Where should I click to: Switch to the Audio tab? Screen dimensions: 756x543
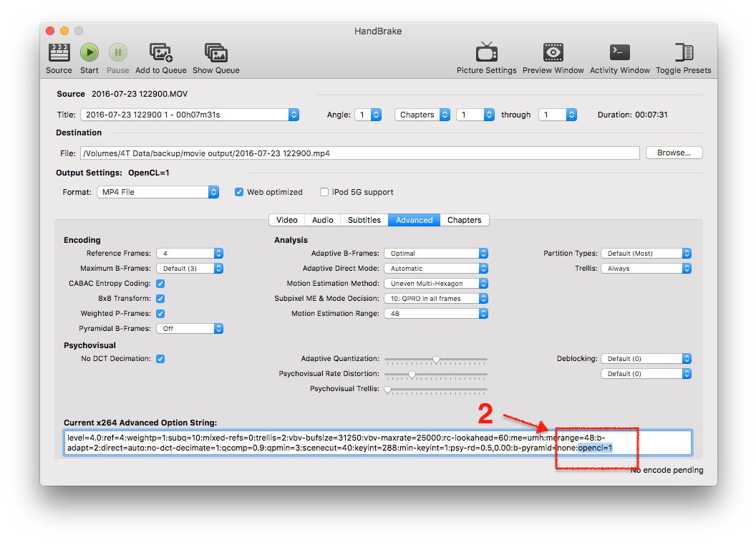pyautogui.click(x=323, y=220)
